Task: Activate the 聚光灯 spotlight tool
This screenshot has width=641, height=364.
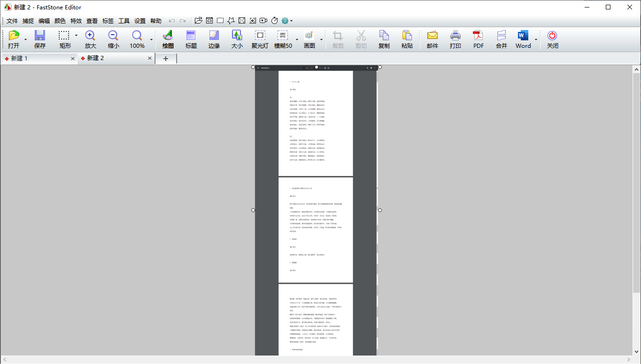Action: [260, 40]
